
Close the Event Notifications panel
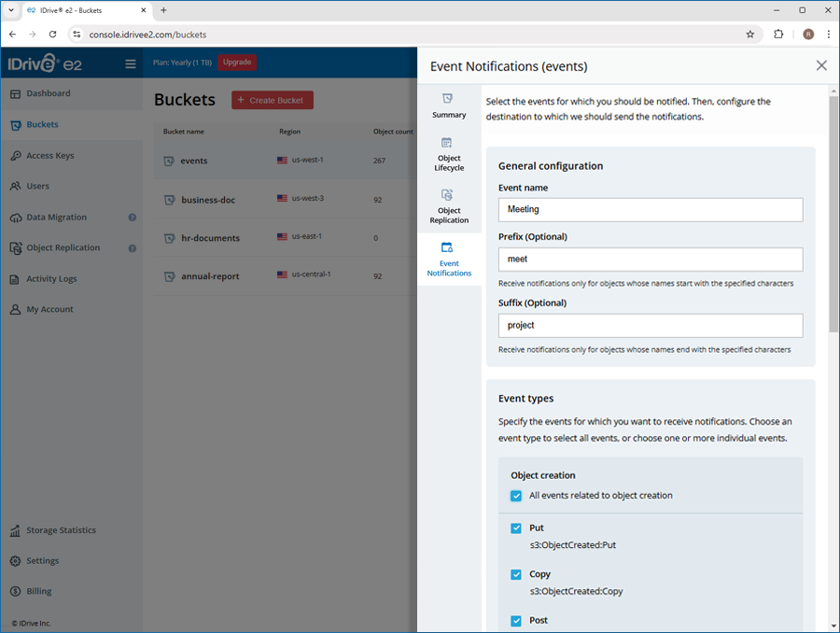coord(821,65)
